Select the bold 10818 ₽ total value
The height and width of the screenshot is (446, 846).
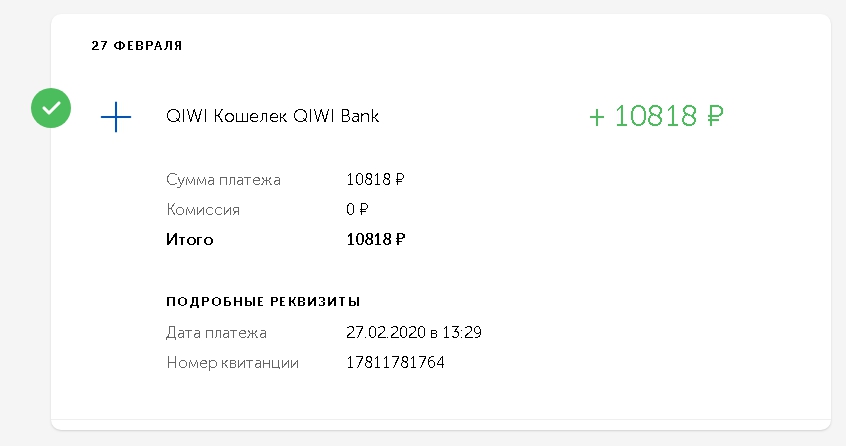point(375,240)
